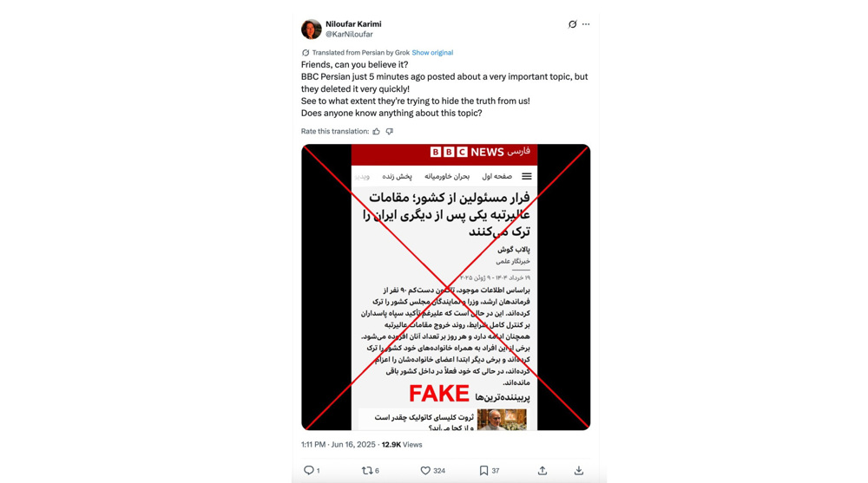Open the article thumbnail at image bottom
This screenshot has width=868, height=483.
tap(502, 420)
